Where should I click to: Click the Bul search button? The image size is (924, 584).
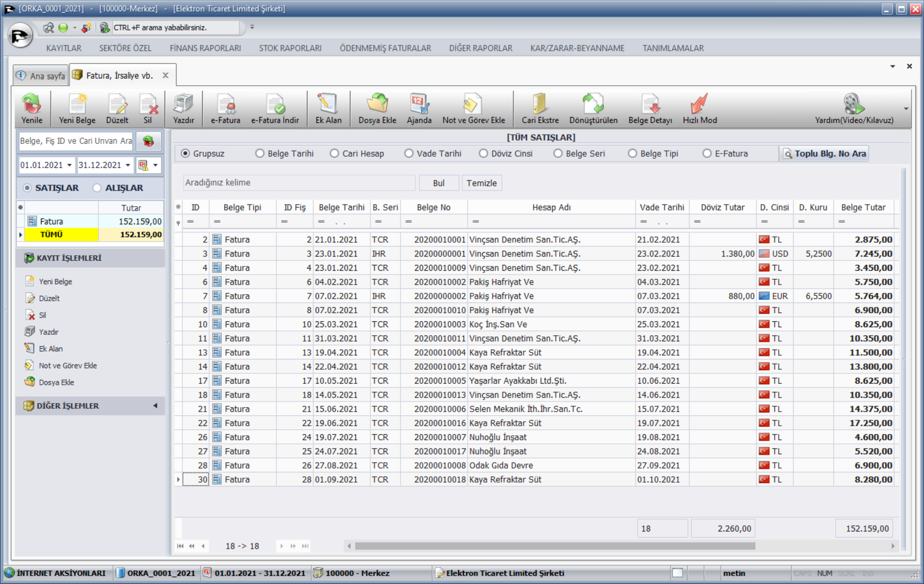pos(439,183)
